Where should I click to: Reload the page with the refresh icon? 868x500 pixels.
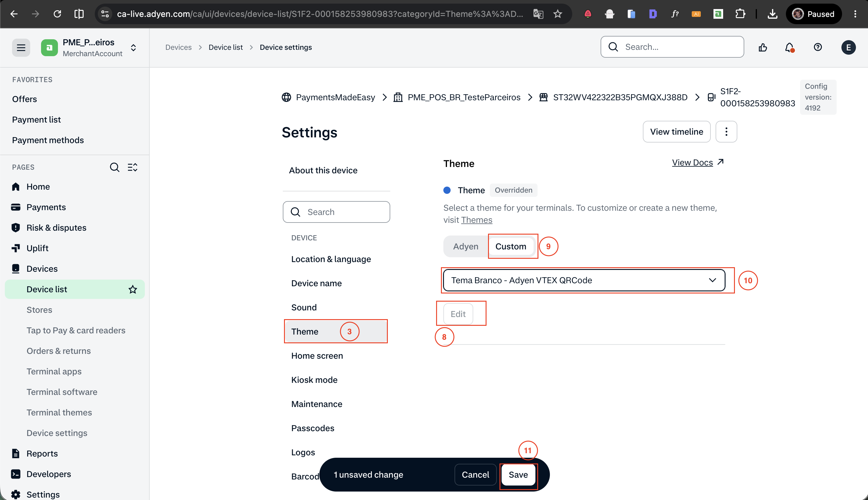tap(57, 14)
